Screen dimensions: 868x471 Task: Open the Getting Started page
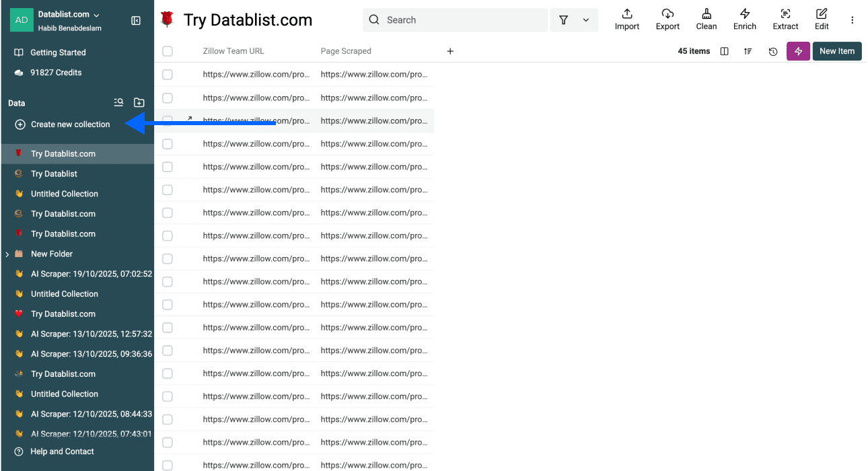pos(59,52)
